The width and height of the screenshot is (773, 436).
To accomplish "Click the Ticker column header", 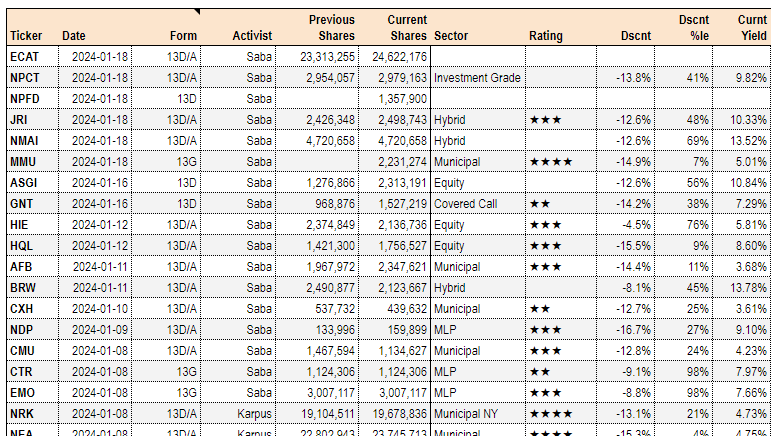I will (x=26, y=36).
